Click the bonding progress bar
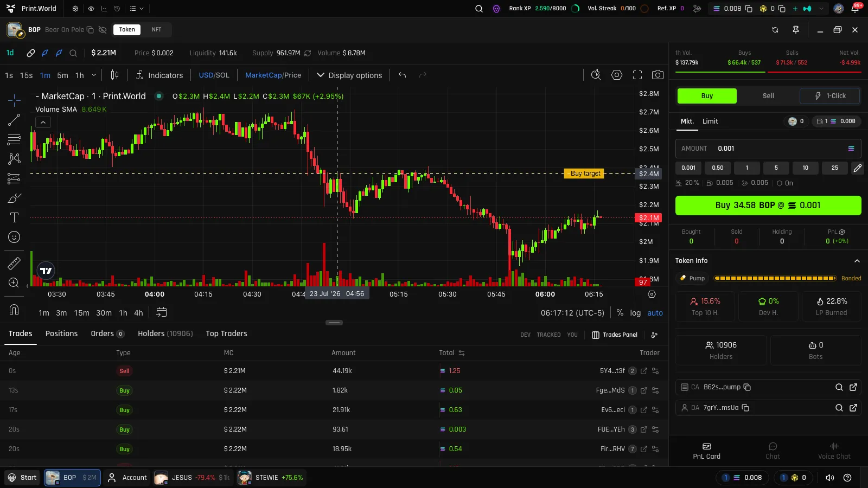The height and width of the screenshot is (488, 868). point(775,278)
